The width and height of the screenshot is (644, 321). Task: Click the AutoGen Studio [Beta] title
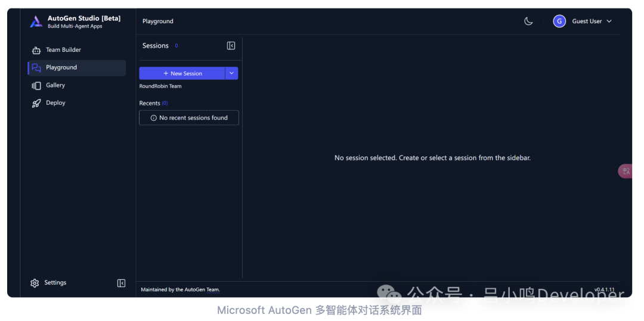[x=84, y=18]
